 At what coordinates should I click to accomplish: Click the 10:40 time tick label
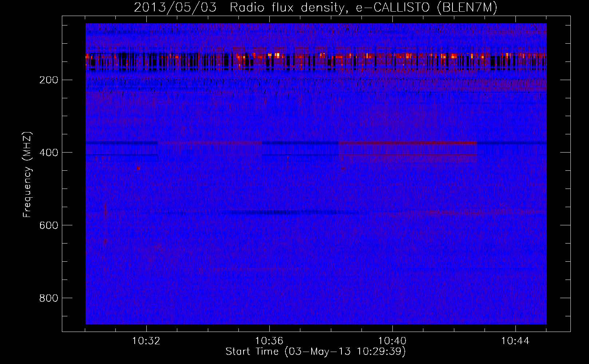(392, 341)
